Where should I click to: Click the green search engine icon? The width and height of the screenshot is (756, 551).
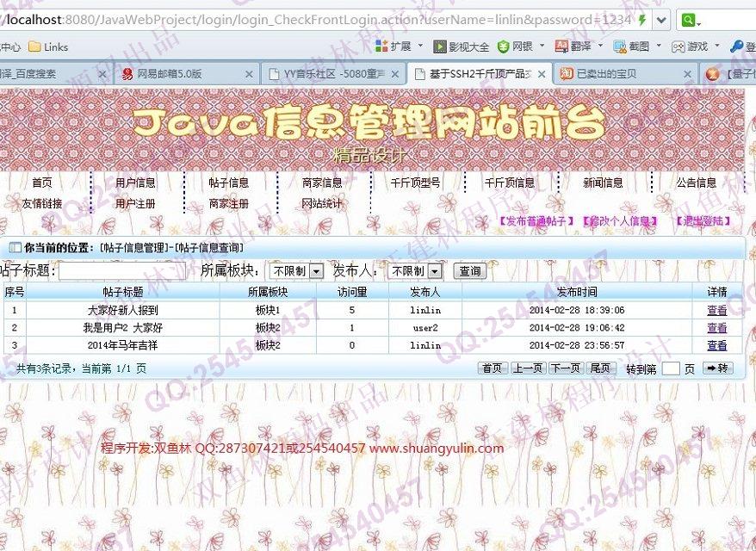[x=689, y=20]
